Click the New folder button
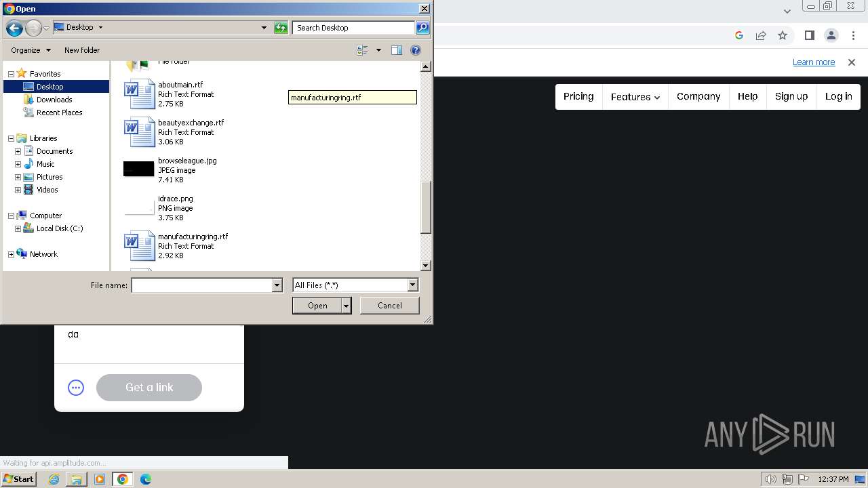 click(82, 50)
